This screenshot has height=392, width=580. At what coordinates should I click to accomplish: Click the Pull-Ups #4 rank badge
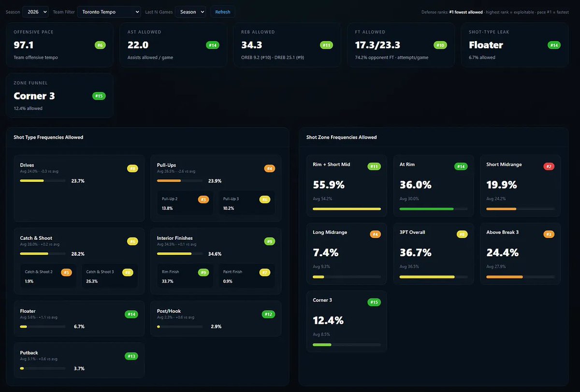270,168
